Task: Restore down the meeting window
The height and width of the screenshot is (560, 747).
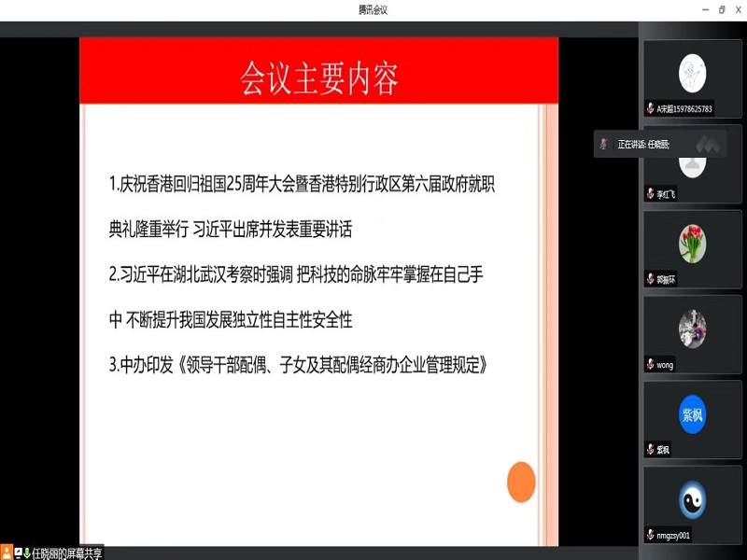Action: 721,9
